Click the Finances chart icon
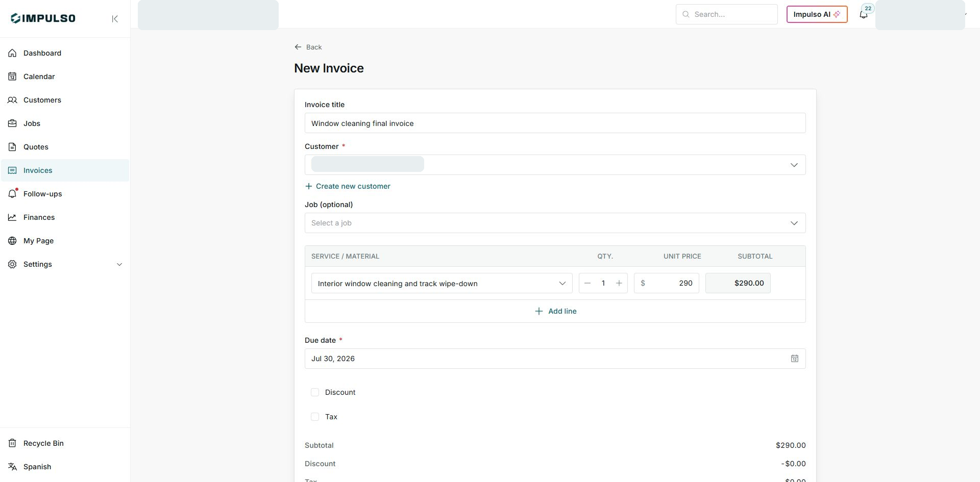 pos(12,217)
